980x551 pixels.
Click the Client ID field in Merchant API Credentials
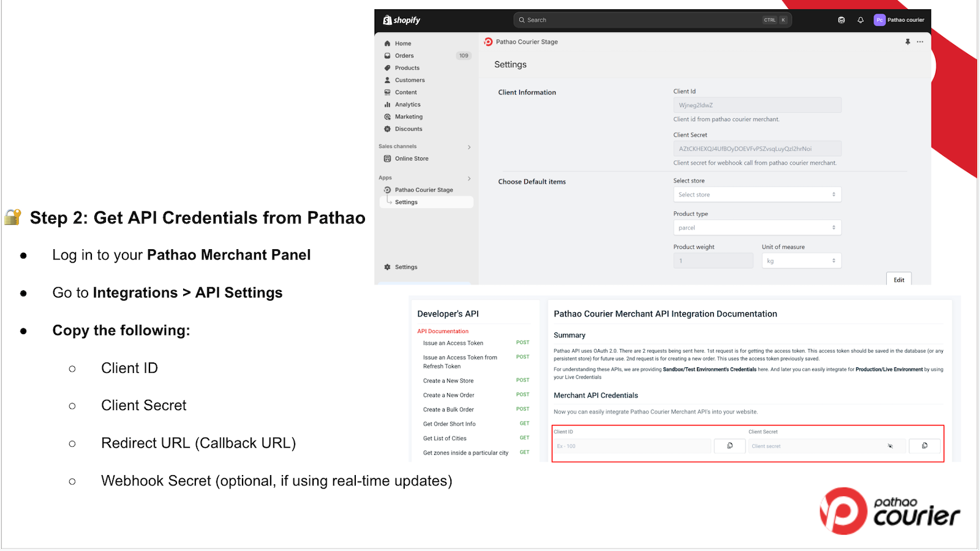coord(633,446)
